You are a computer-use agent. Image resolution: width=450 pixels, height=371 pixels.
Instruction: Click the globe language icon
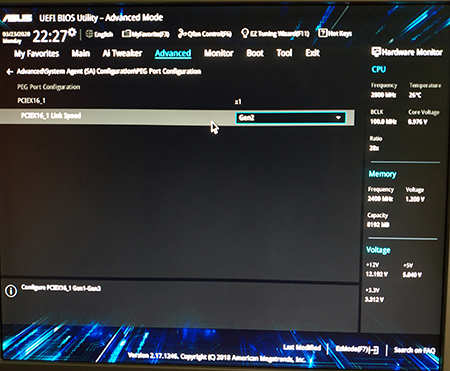point(89,34)
